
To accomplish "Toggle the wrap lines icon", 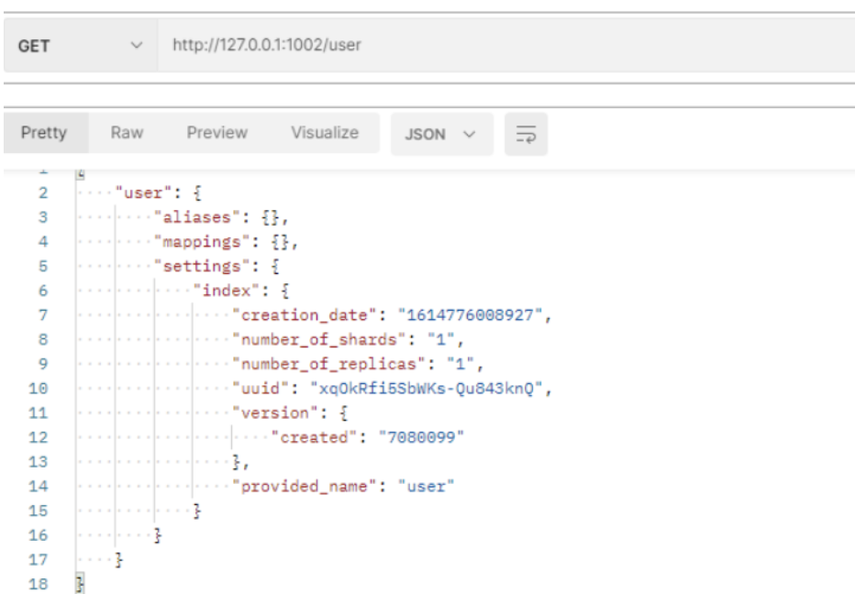I will point(526,135).
